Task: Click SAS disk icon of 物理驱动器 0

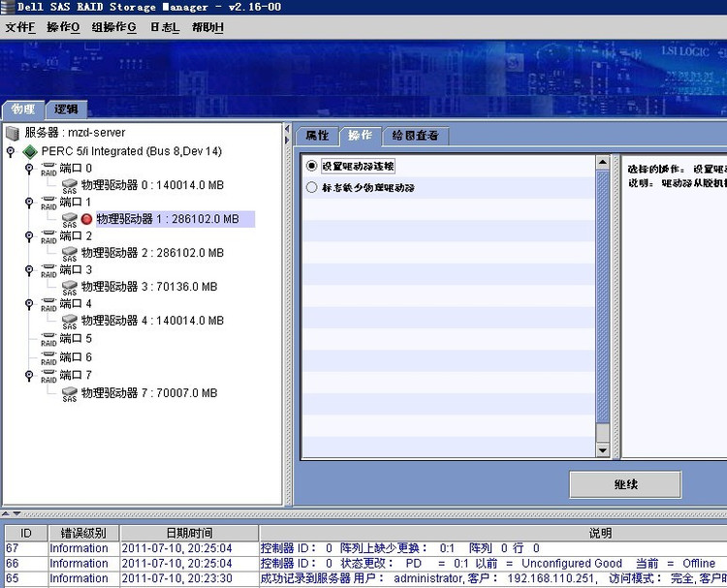Action: 70,186
